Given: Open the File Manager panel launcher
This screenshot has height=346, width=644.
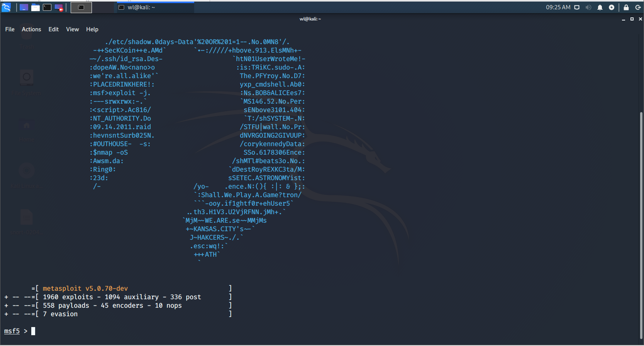Looking at the screenshot, I should [36, 7].
